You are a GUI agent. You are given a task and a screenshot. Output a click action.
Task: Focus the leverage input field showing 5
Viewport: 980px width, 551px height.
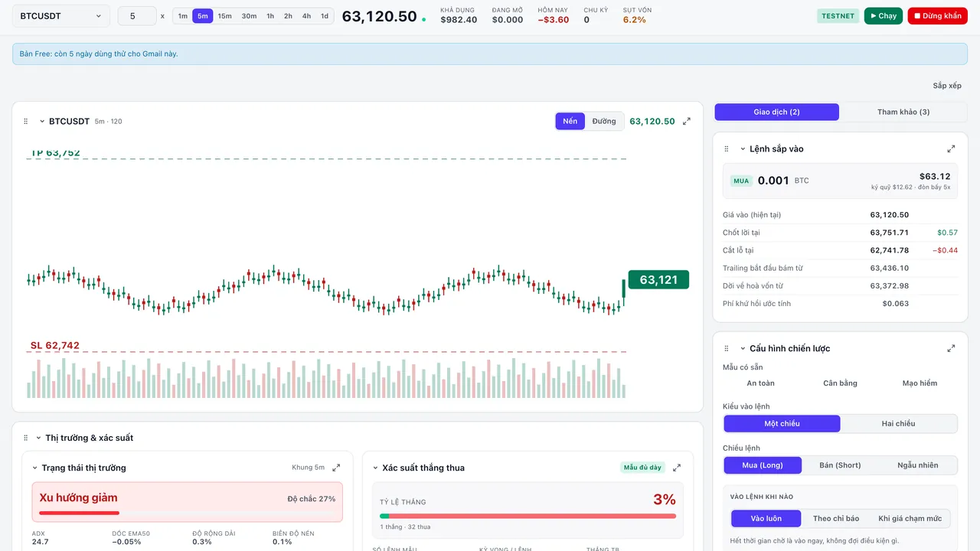137,16
